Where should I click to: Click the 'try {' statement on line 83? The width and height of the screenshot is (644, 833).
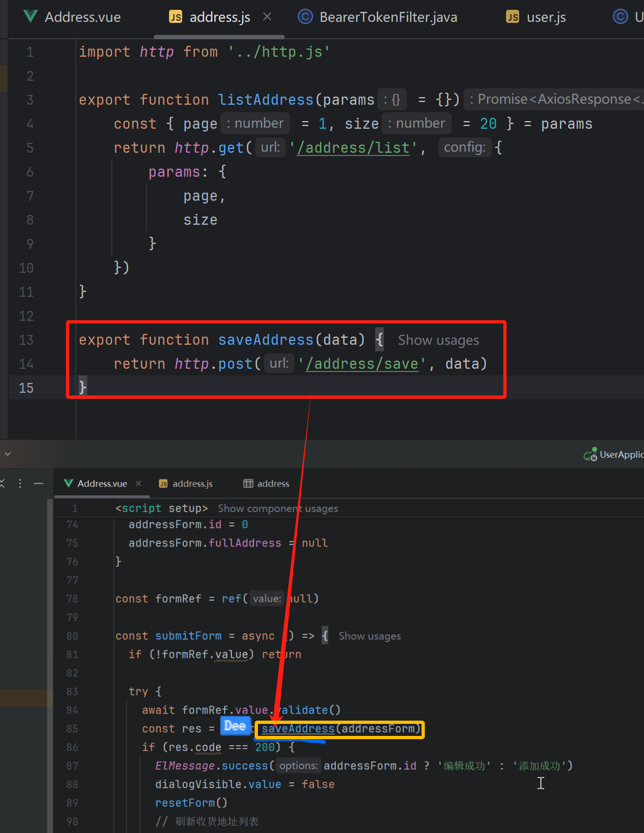pyautogui.click(x=145, y=692)
